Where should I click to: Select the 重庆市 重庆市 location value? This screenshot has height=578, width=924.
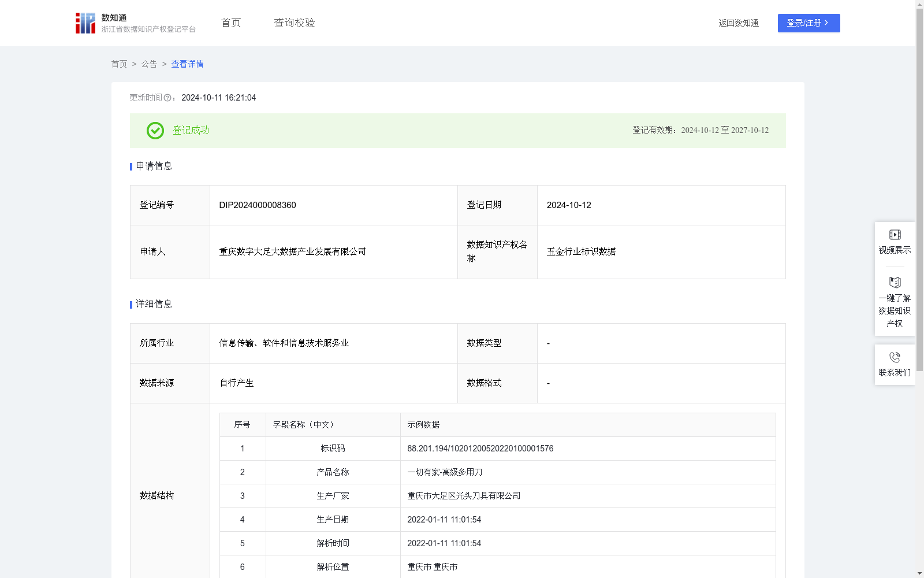(432, 567)
